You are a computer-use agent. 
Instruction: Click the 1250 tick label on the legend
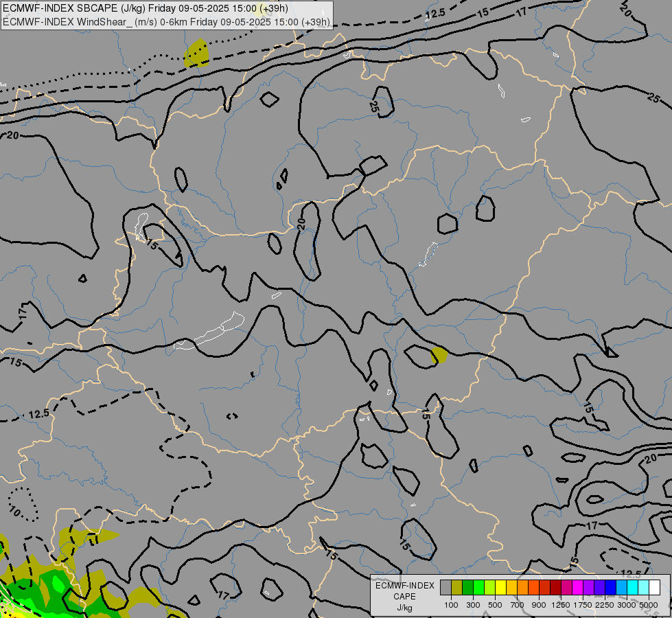[561, 605]
